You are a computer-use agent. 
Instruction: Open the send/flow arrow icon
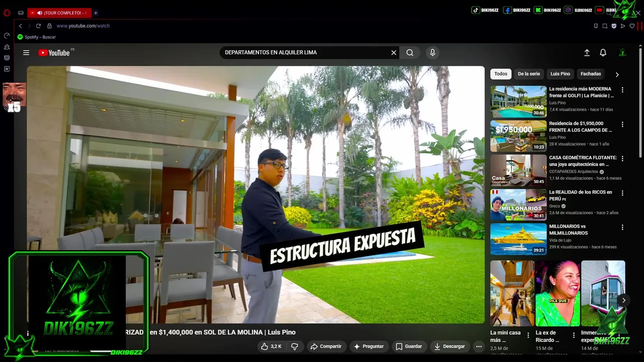[623, 26]
